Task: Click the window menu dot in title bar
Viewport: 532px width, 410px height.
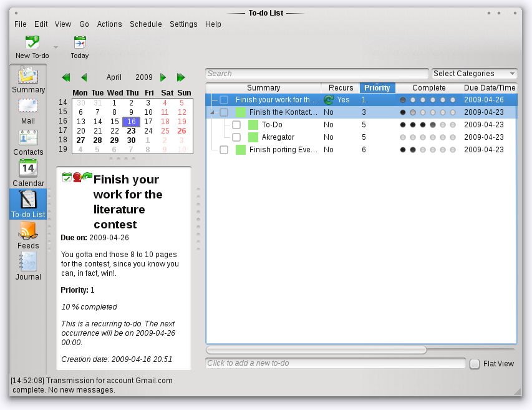Action: (16, 13)
